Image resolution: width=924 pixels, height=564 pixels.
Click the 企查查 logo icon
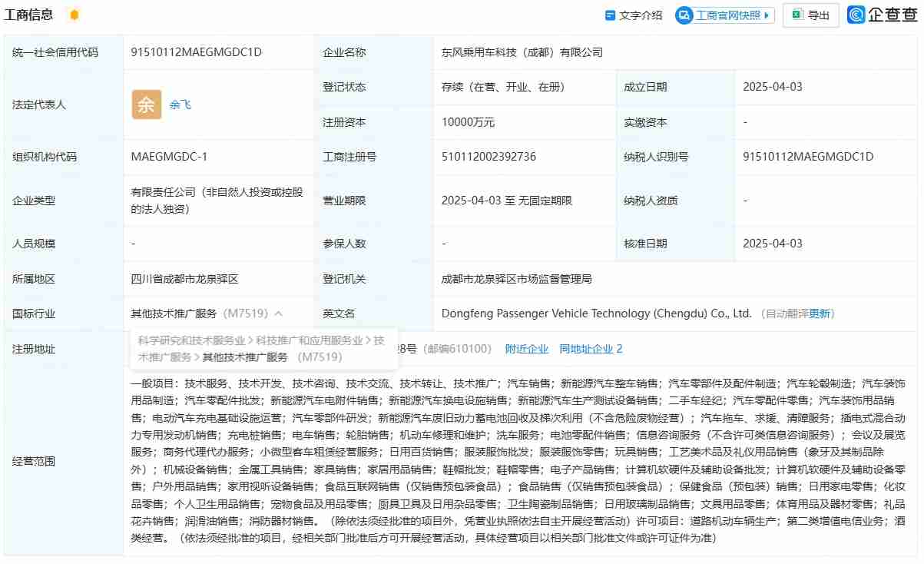click(856, 14)
